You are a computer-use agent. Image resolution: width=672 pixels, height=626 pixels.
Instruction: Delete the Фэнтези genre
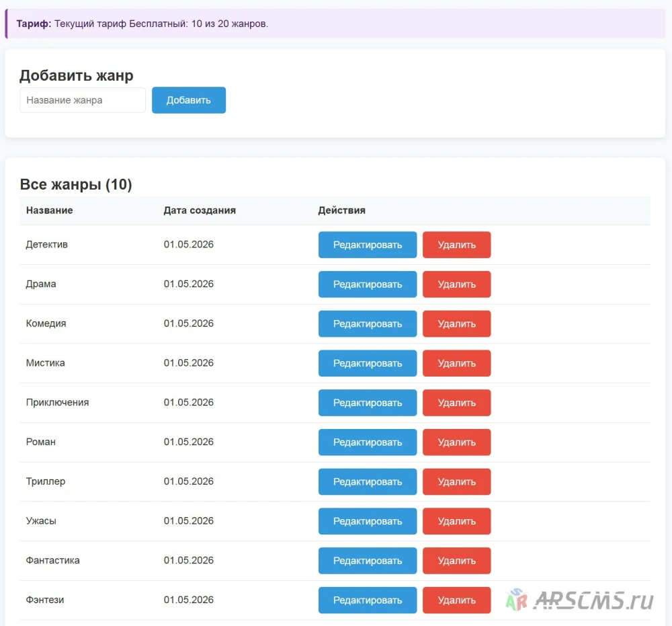point(456,600)
